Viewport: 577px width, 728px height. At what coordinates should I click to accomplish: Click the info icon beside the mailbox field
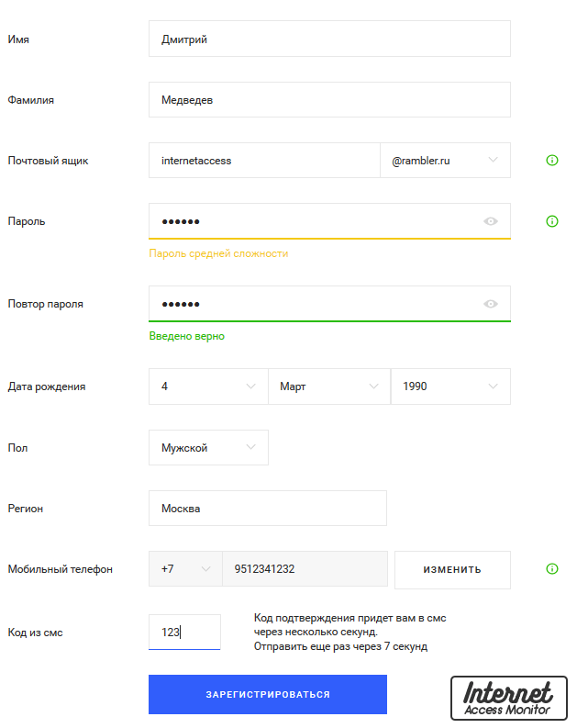point(552,160)
